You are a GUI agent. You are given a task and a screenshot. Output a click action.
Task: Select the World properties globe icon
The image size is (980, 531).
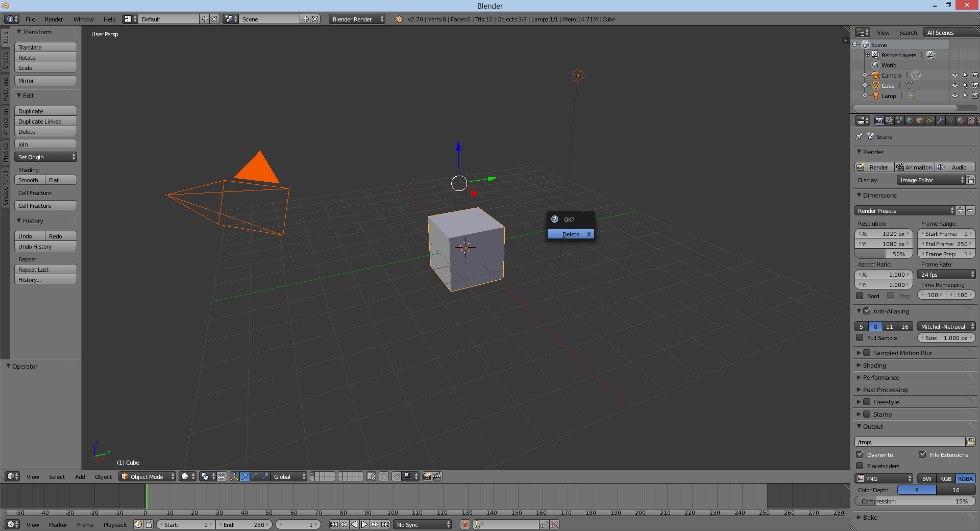(909, 121)
